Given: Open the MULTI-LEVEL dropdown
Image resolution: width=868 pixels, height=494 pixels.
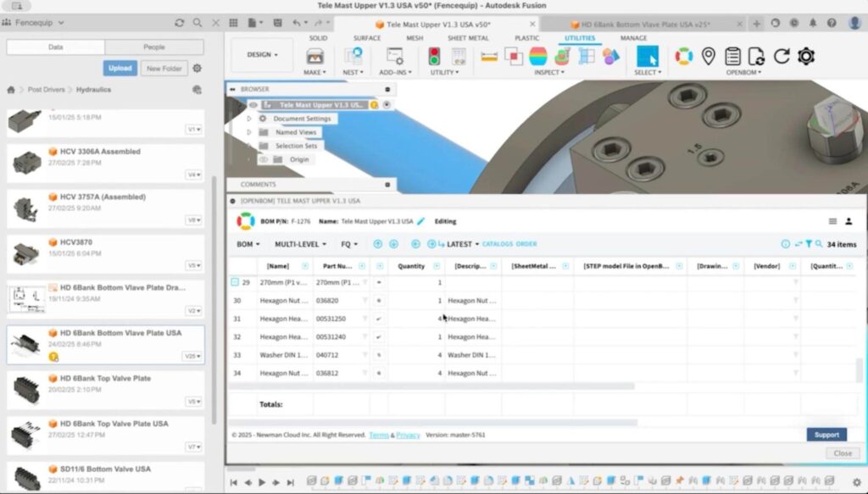Looking at the screenshot, I should (301, 244).
